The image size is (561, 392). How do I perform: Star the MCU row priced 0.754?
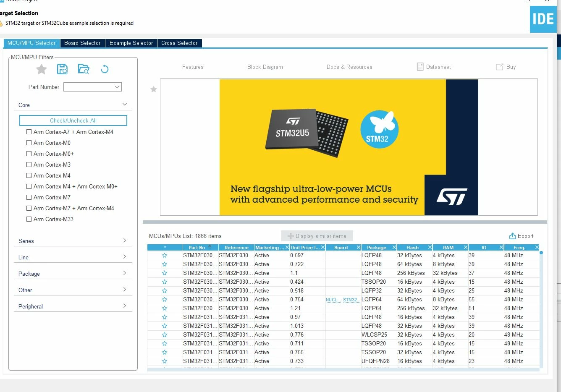tap(165, 299)
